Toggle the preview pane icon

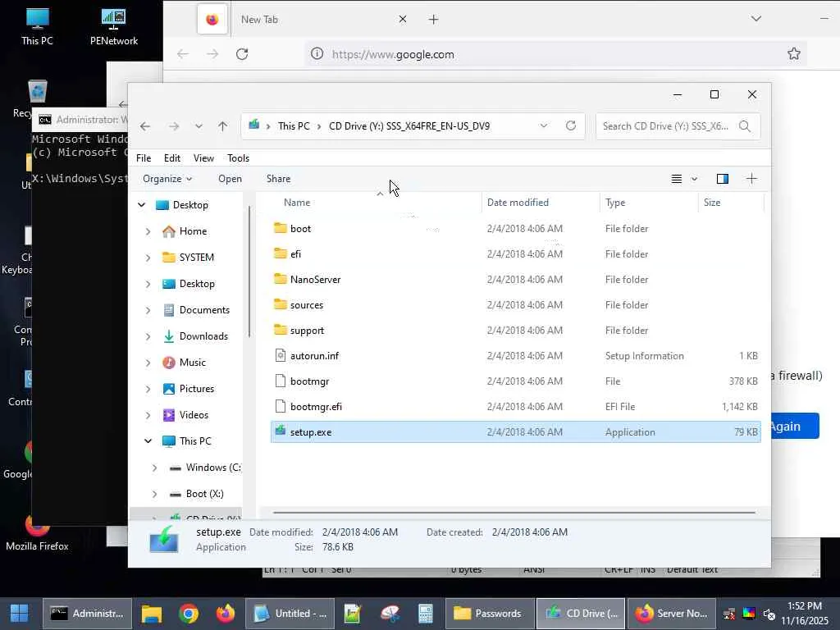point(723,179)
